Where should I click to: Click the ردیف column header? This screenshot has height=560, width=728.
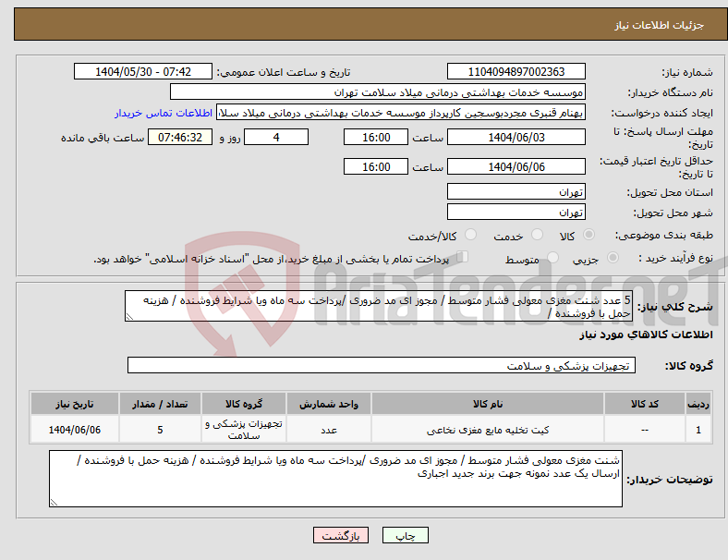pos(698,404)
